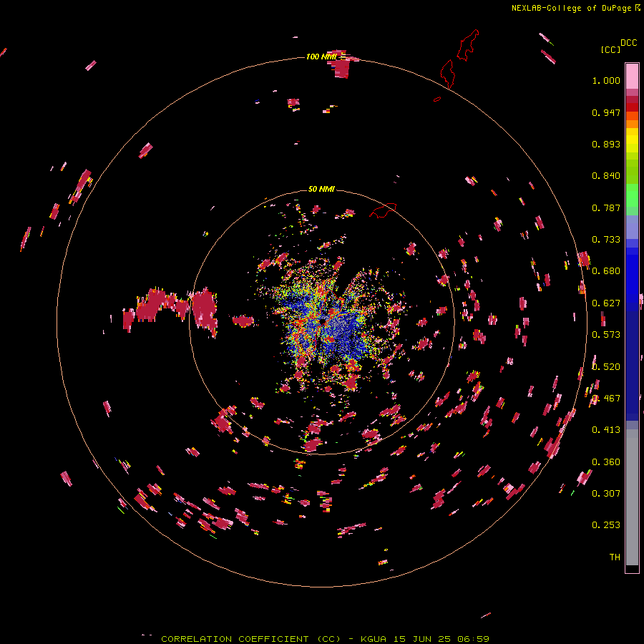This screenshot has width=644, height=644.
Task: Pick the gray band near 0.307
Action: coord(632,497)
